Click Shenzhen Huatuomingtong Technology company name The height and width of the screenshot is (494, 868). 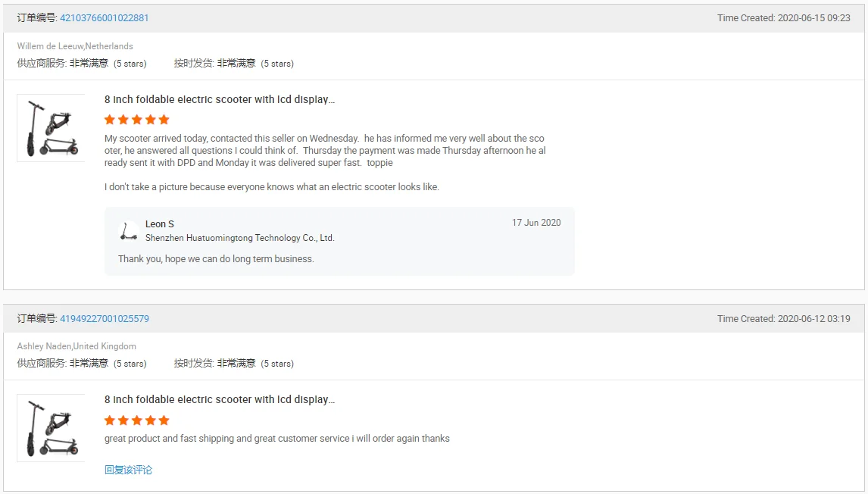click(x=239, y=238)
